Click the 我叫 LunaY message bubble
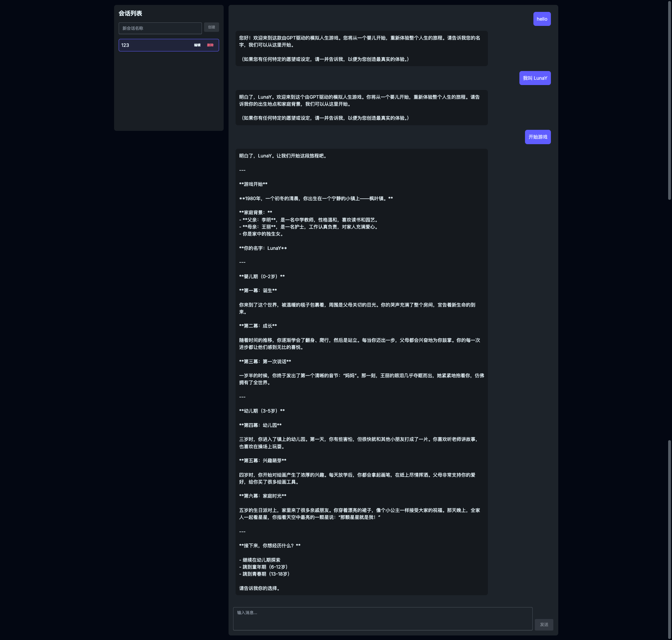 pyautogui.click(x=535, y=78)
